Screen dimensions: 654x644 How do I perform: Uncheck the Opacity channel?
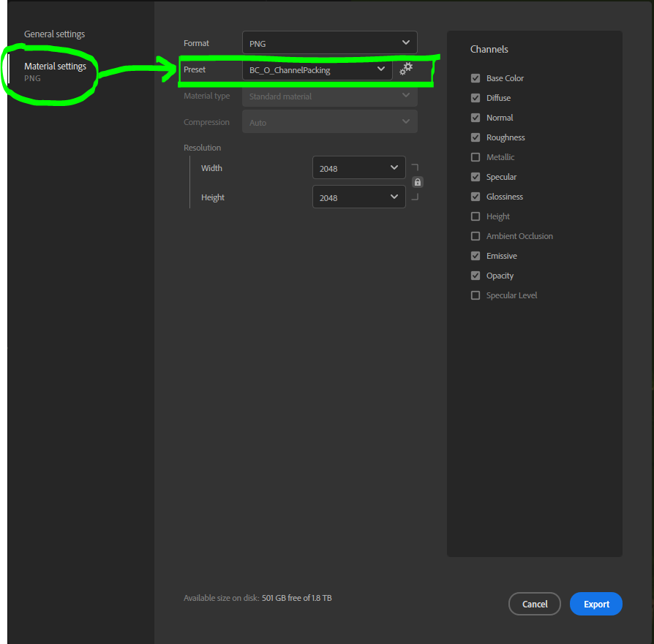(x=475, y=276)
